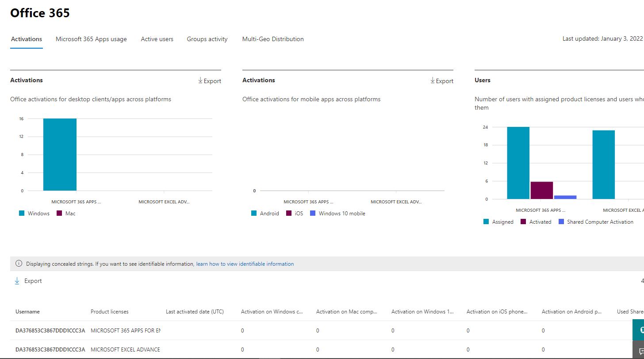Click Export next to the mobile Activations chart
This screenshot has height=359, width=644.
(x=442, y=81)
